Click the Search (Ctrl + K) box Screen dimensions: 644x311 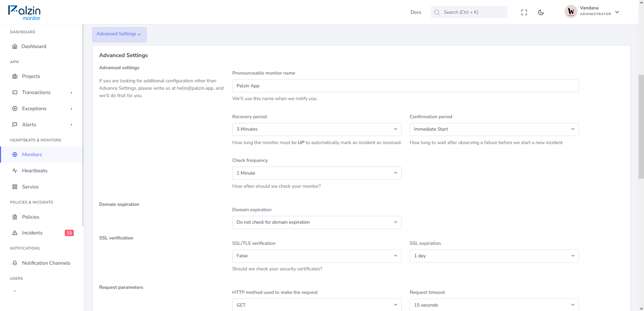click(x=469, y=12)
